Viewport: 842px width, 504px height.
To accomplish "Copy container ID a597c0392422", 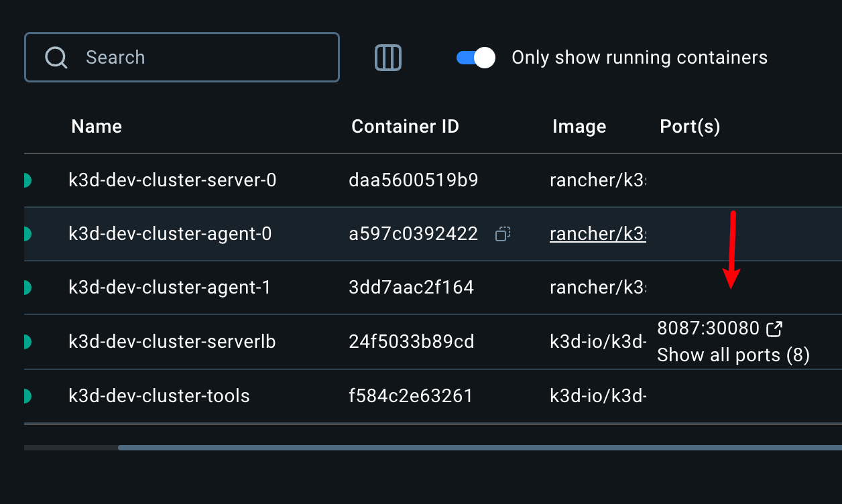I will point(503,234).
